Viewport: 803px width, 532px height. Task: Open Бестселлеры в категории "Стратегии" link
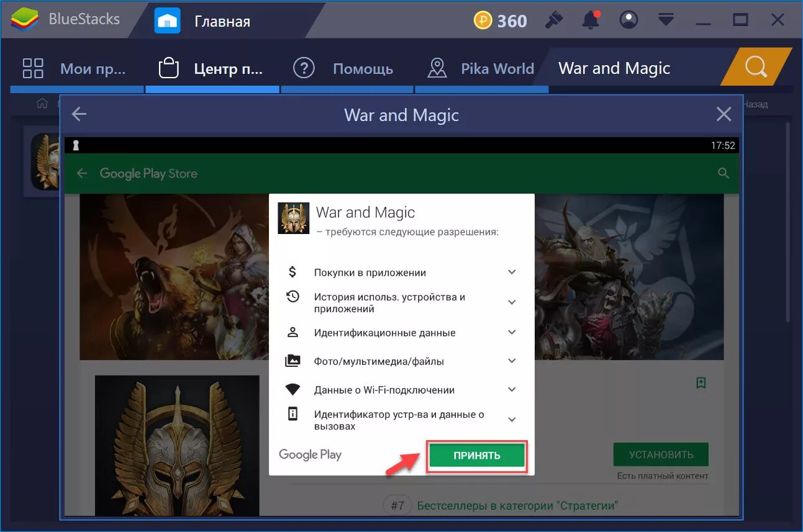pos(518,505)
